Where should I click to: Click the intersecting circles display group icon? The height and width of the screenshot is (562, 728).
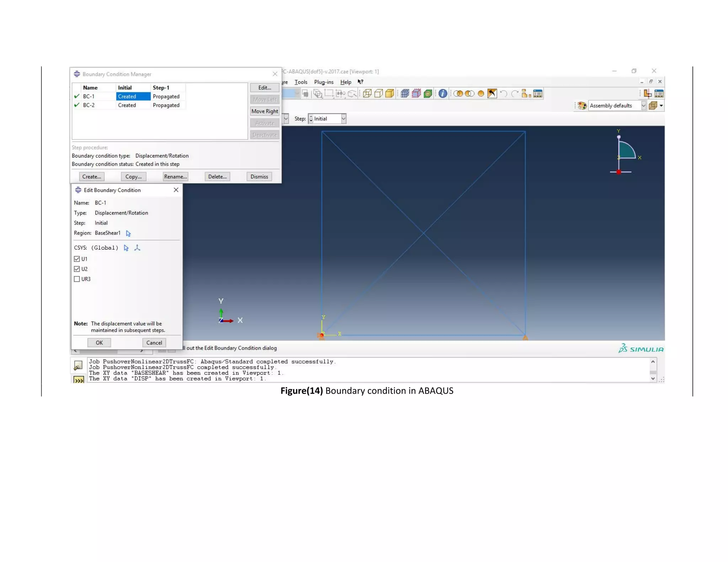(470, 94)
